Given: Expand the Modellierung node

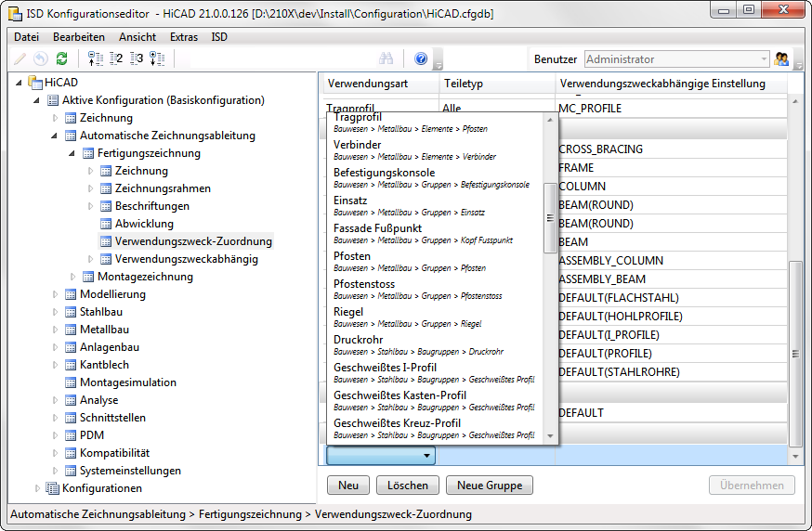Looking at the screenshot, I should (x=55, y=294).
